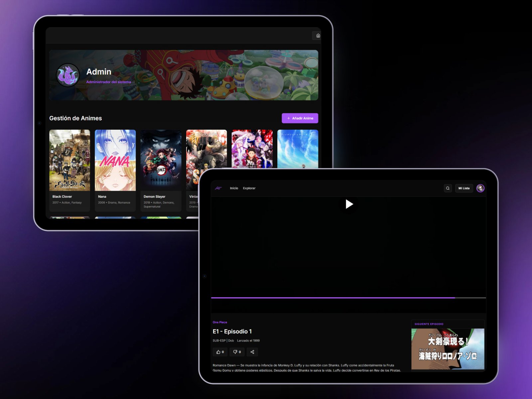Click '2008 • Drama, Romance' text
Image resolution: width=532 pixels, height=399 pixels.
114,202
